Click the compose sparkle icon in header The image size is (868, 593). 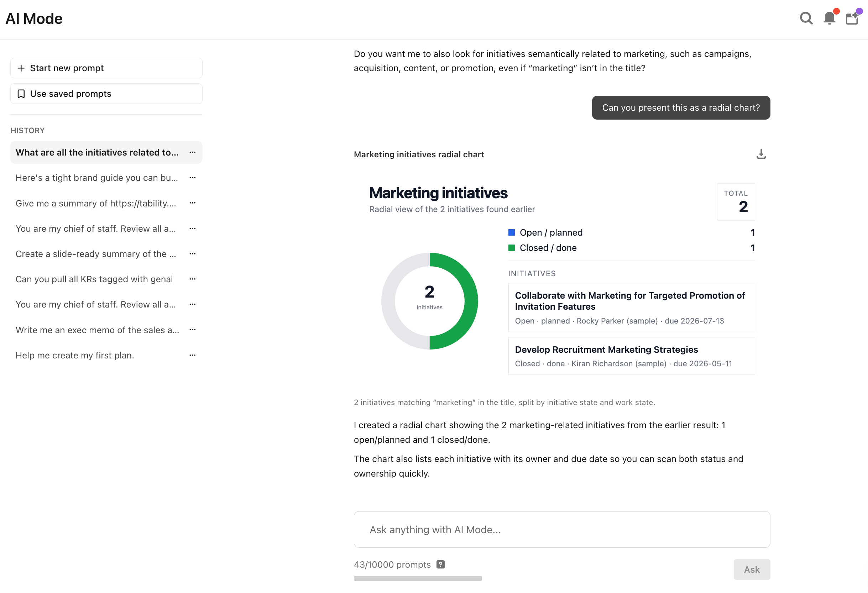[853, 18]
